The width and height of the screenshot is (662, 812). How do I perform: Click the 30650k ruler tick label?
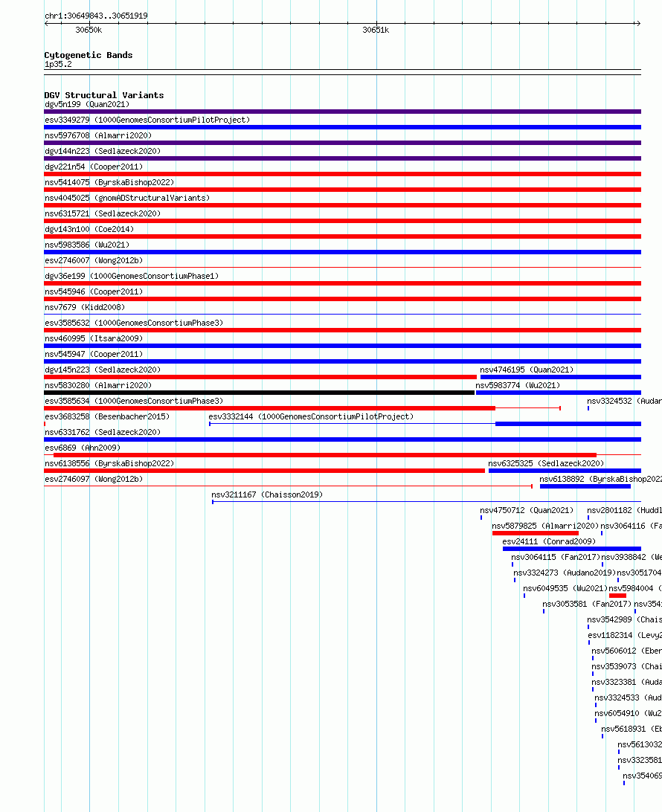coord(89,30)
